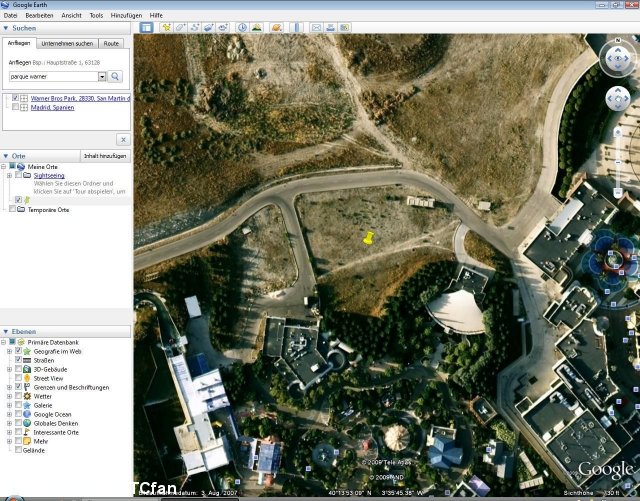Expand the Mehr layer tree
Screen dimensions: 640x501
9,441
